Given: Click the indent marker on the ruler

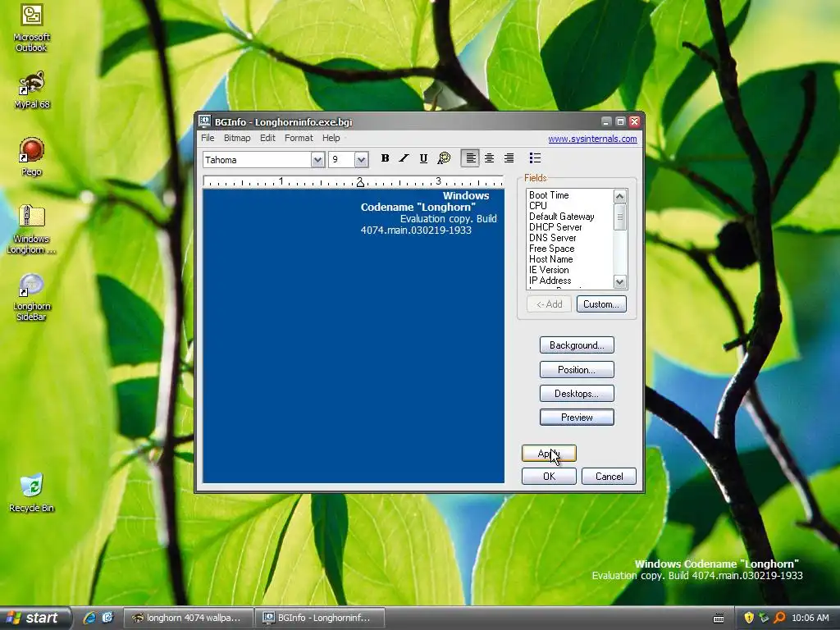Looking at the screenshot, I should point(360,183).
